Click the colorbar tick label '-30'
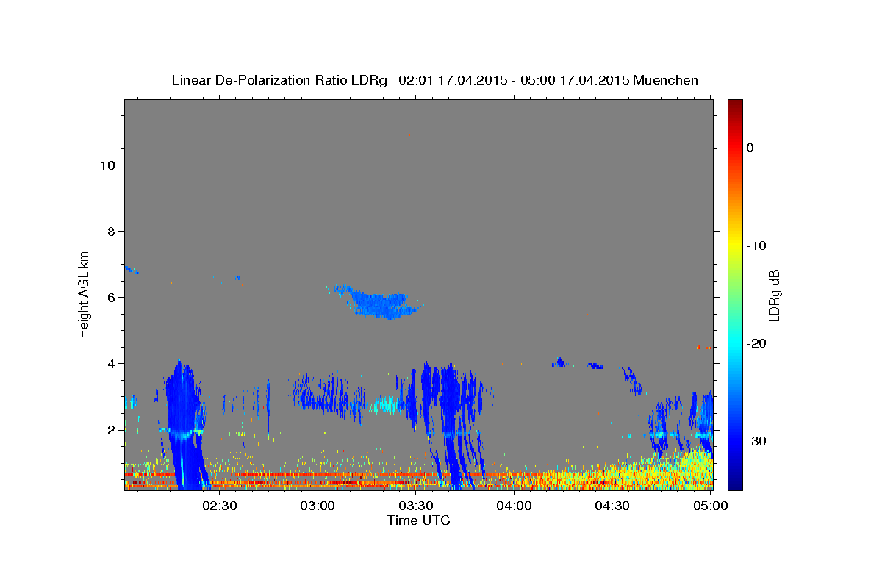Viewport: 882px width, 588px height. pyautogui.click(x=756, y=441)
